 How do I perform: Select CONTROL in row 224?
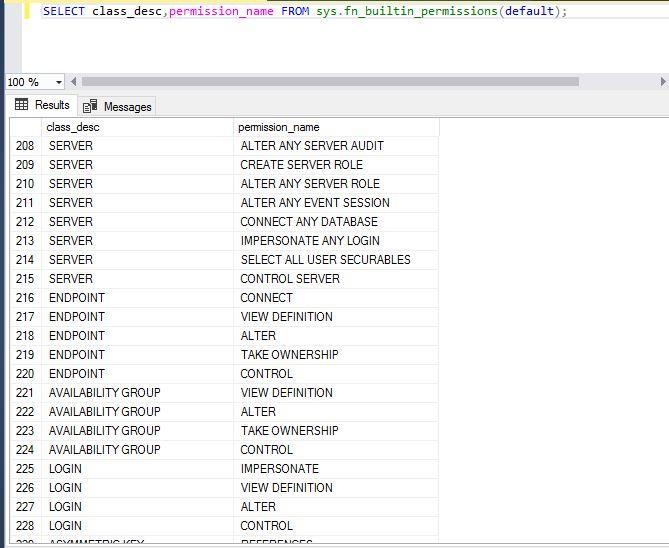[336, 450]
